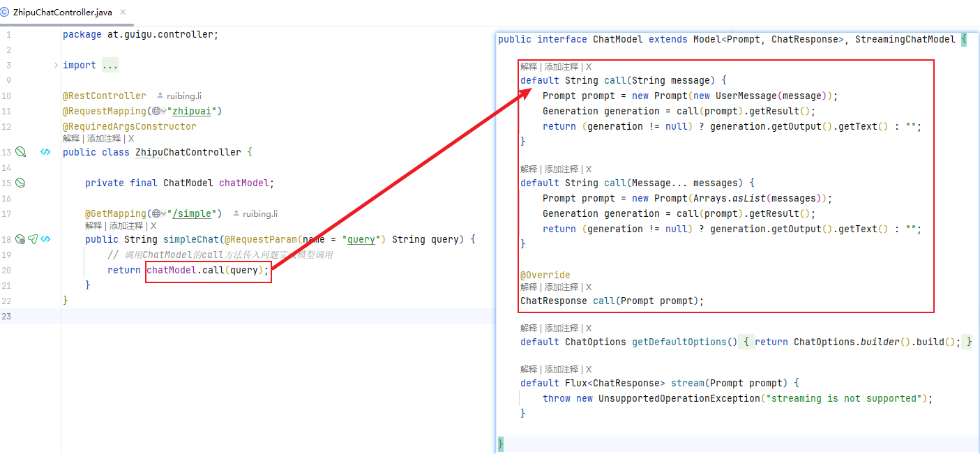This screenshot has height=454, width=980.
Task: Expand the folded import block arrow
Action: pyautogui.click(x=56, y=66)
